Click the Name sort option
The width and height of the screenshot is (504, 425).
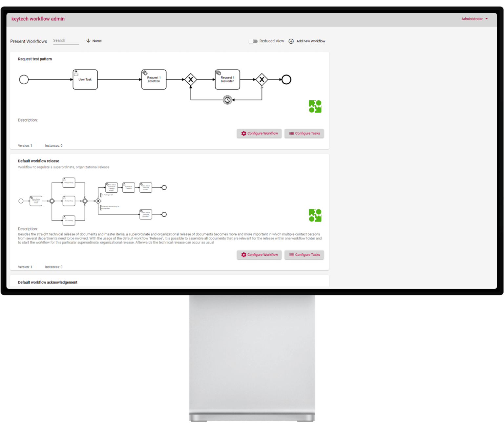click(97, 41)
